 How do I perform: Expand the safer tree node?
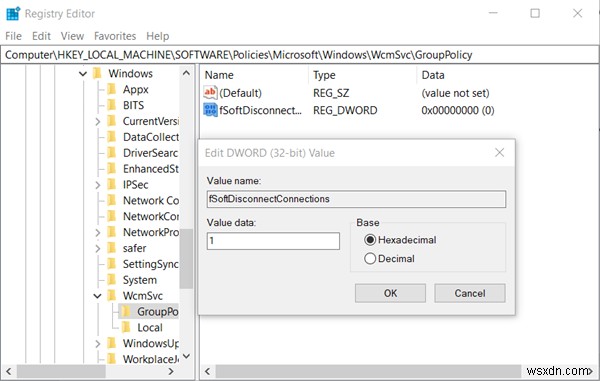point(98,248)
